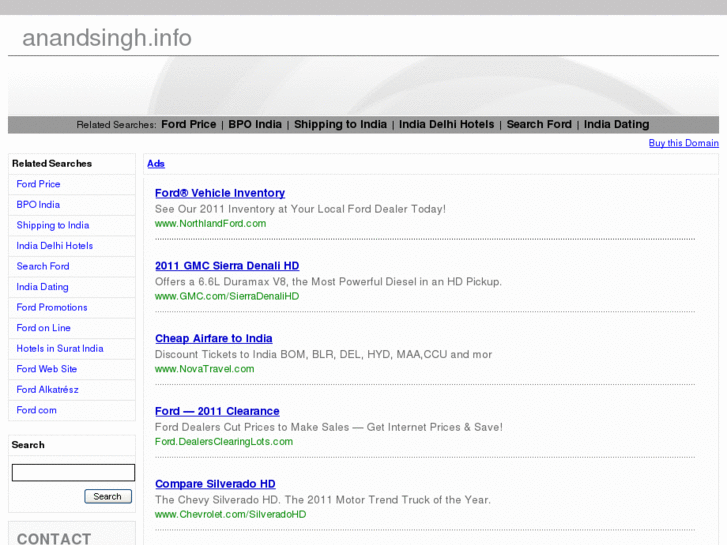
Task: Open the 'Ford® Vehicle Inventory' ad title
Action: tap(220, 193)
